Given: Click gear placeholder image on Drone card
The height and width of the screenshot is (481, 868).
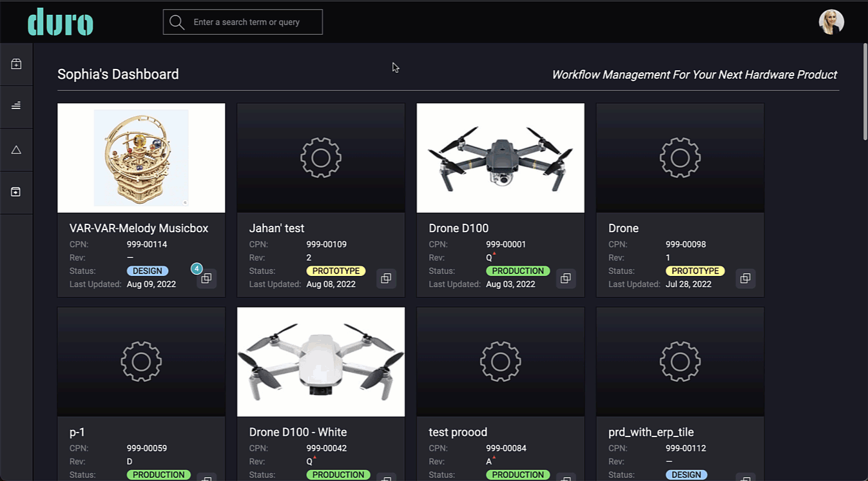Looking at the screenshot, I should pyautogui.click(x=680, y=158).
